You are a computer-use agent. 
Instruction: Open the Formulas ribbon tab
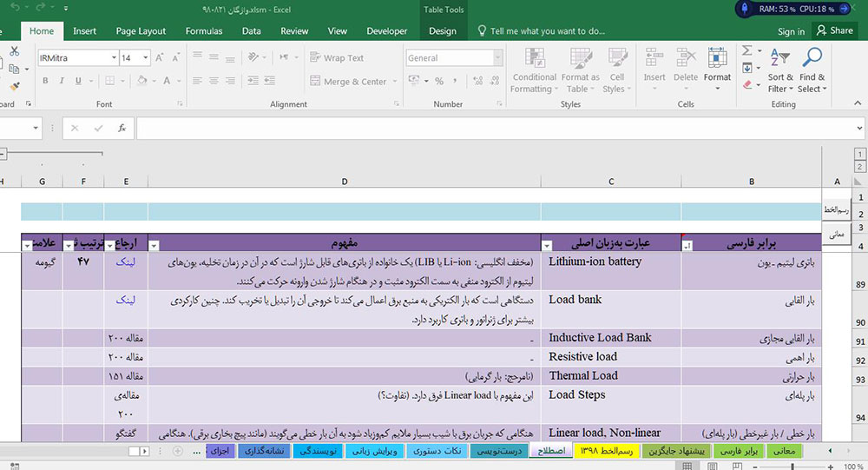click(204, 31)
